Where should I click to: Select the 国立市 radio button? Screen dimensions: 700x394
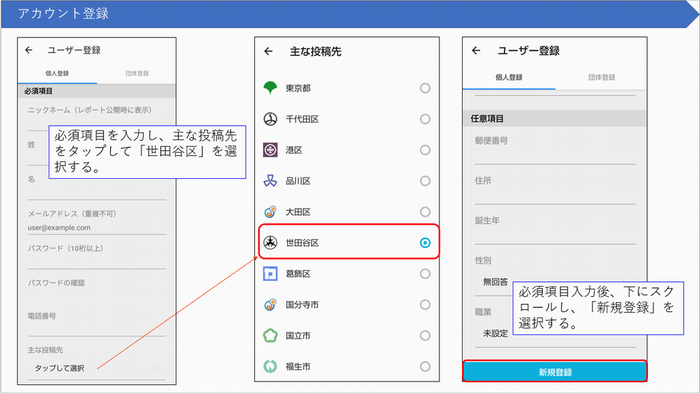(425, 335)
